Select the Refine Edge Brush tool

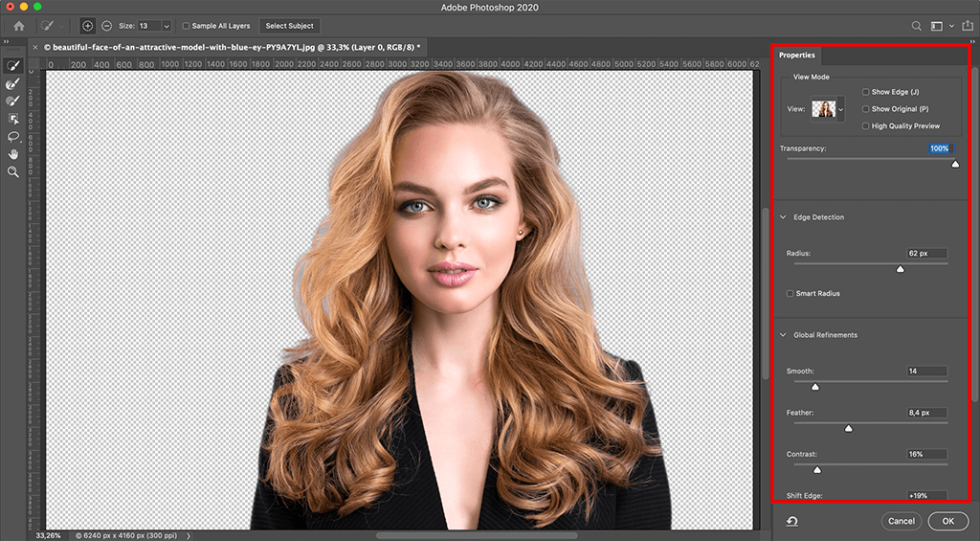pos(13,83)
